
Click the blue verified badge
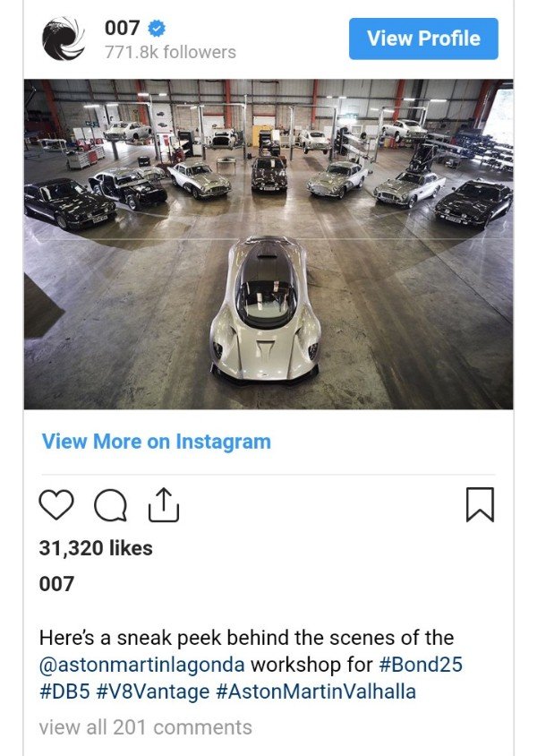(x=157, y=28)
